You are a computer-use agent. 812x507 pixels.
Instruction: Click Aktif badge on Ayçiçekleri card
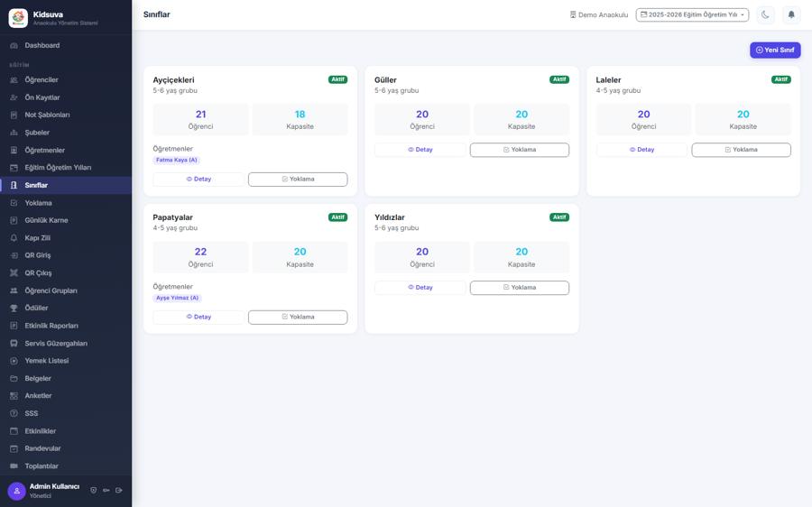[x=337, y=79]
